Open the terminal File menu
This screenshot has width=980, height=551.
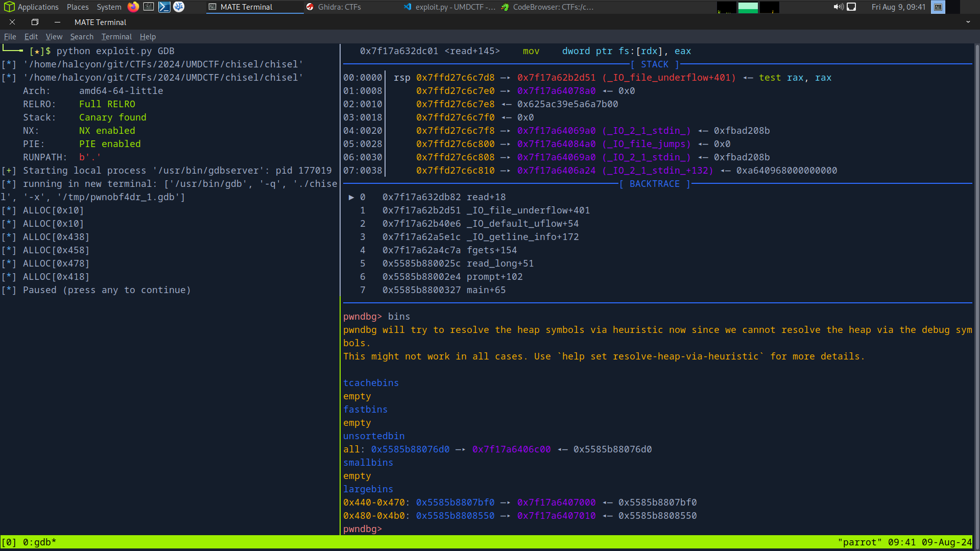pyautogui.click(x=10, y=37)
